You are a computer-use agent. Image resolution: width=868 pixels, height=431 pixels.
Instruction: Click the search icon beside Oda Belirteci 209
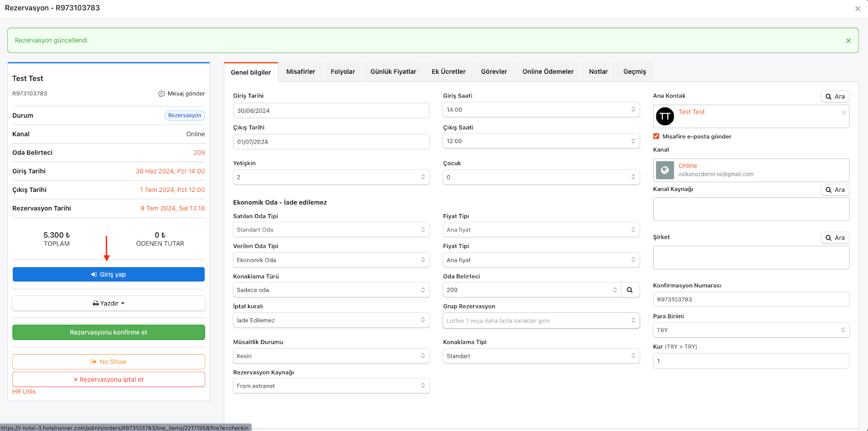[629, 290]
